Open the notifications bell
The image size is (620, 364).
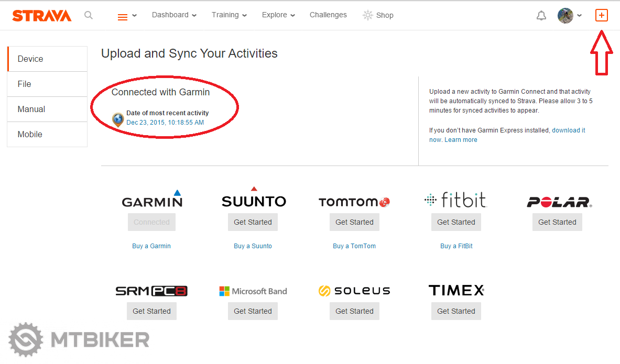pyautogui.click(x=541, y=15)
